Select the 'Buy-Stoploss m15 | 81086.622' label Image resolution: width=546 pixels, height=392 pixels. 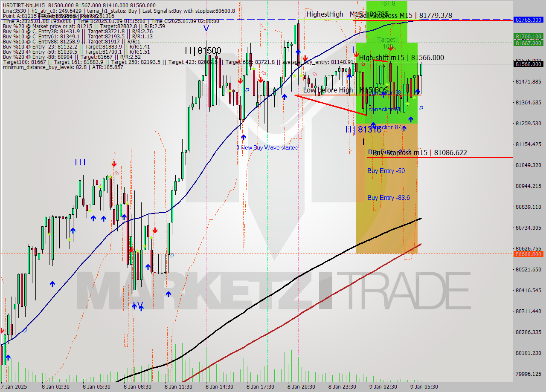420,153
